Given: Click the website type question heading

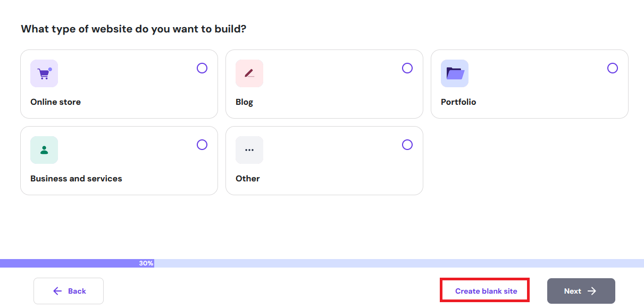Looking at the screenshot, I should point(133,29).
